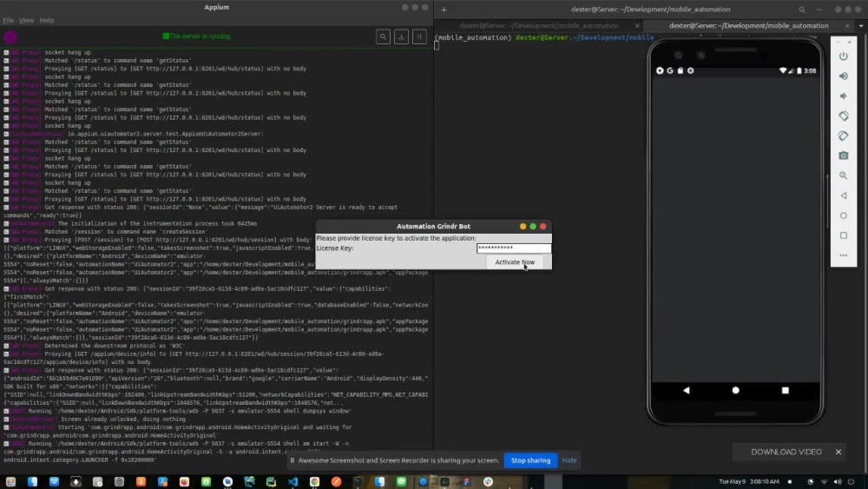The image size is (868, 489).
Task: Open Google Chrome from the taskbar
Action: point(314,482)
